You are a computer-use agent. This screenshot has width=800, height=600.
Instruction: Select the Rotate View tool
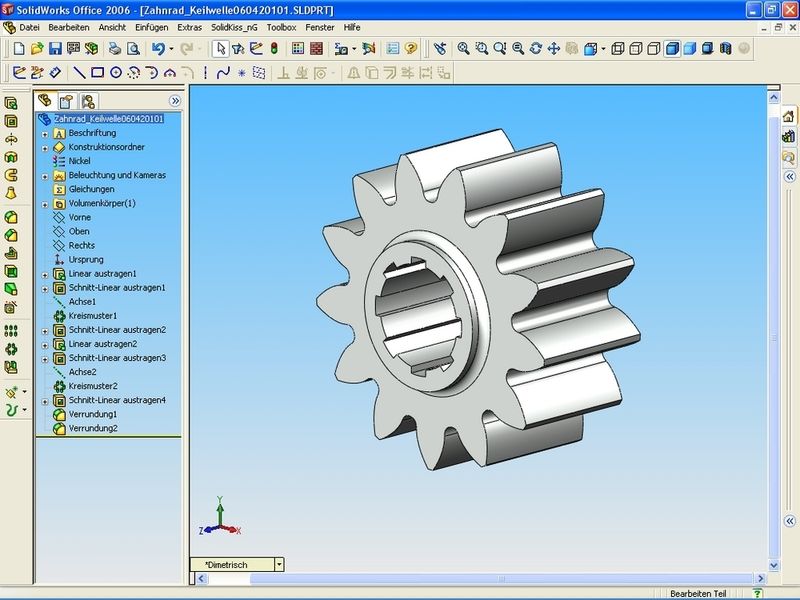click(x=535, y=48)
